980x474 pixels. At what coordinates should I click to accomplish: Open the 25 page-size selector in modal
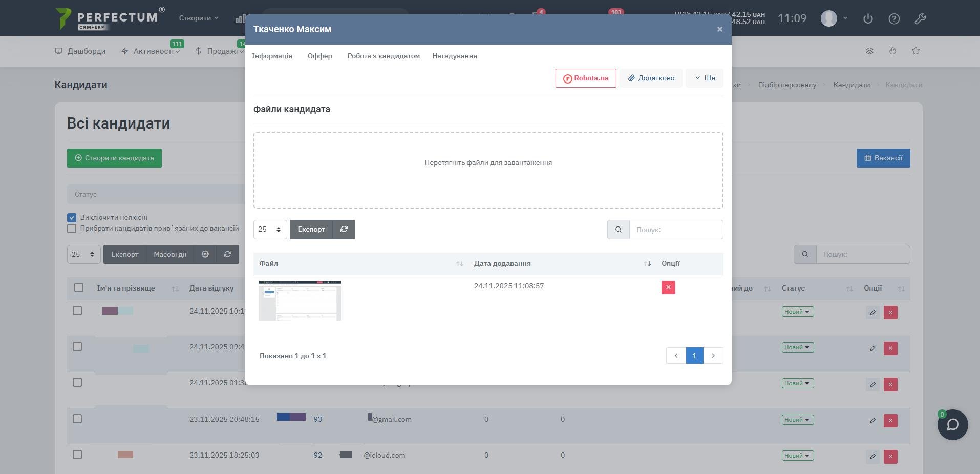pos(270,230)
